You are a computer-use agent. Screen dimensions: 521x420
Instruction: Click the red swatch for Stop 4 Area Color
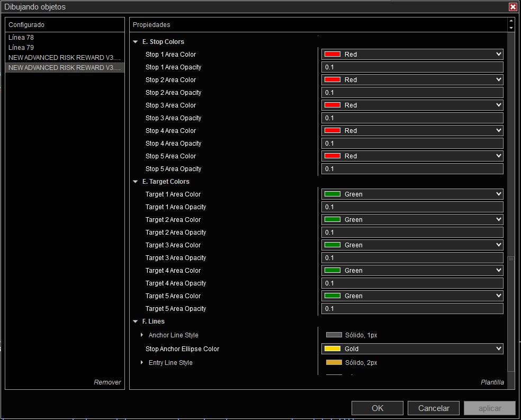tap(333, 131)
